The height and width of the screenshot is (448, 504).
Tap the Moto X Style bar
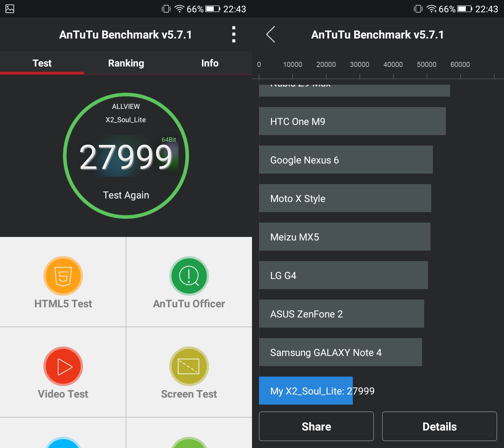point(345,198)
